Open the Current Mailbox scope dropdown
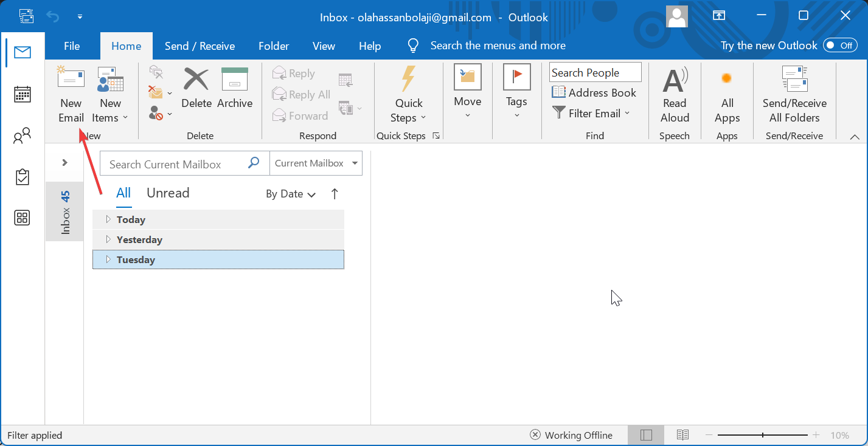This screenshot has height=446, width=868. point(316,163)
